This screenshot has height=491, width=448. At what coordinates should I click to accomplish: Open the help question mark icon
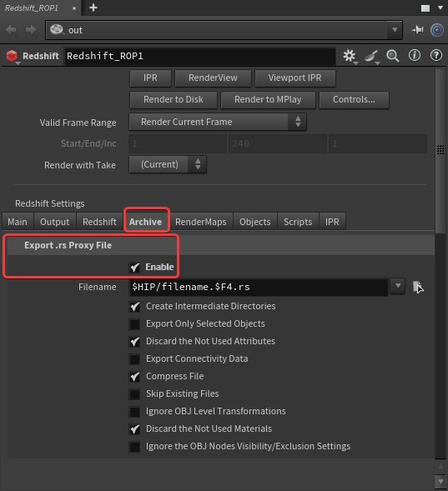(x=436, y=56)
